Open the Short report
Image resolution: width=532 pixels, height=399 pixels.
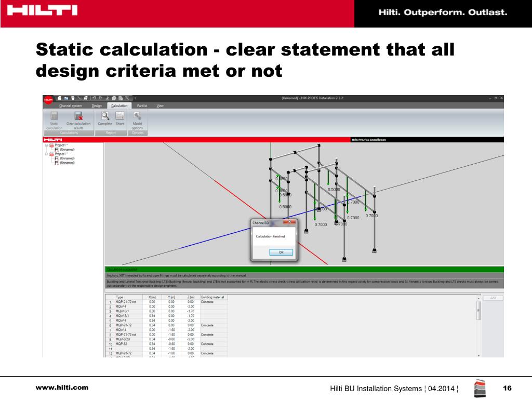tap(120, 118)
